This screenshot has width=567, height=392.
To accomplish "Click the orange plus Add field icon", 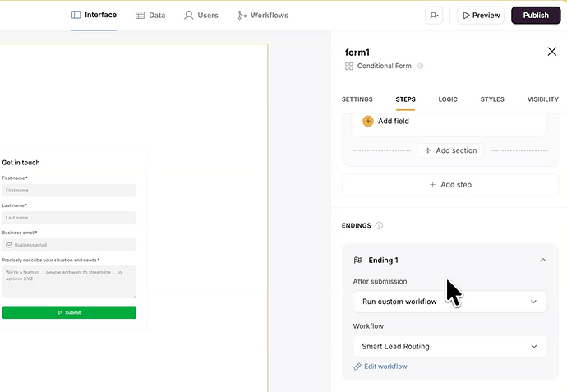I will pos(367,121).
